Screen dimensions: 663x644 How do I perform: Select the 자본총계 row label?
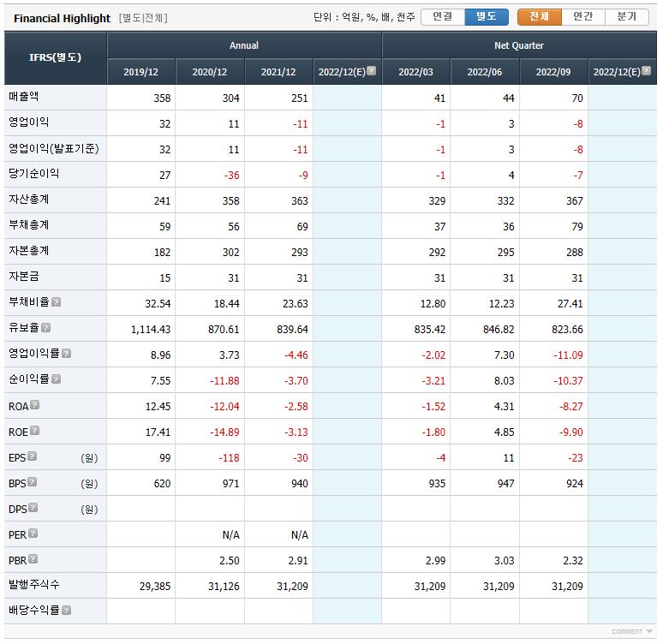29,251
